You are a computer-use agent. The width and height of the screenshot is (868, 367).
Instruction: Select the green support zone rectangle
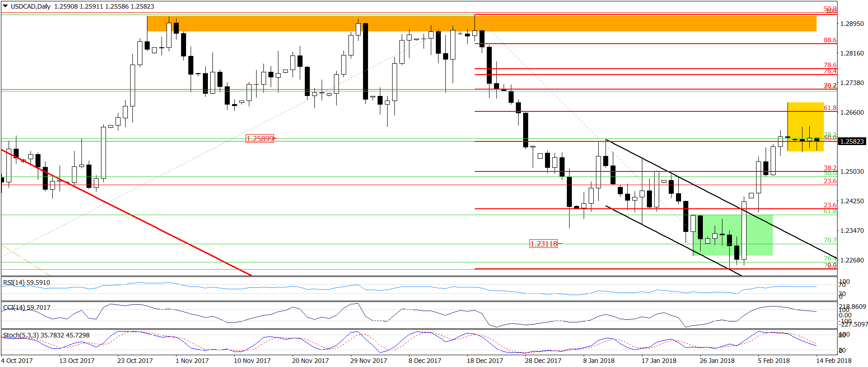tap(732, 235)
